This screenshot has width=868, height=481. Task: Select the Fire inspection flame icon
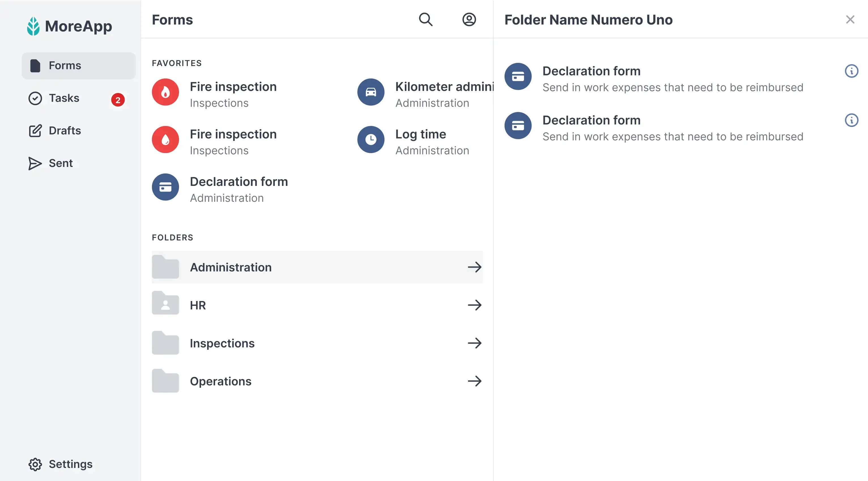[165, 92]
